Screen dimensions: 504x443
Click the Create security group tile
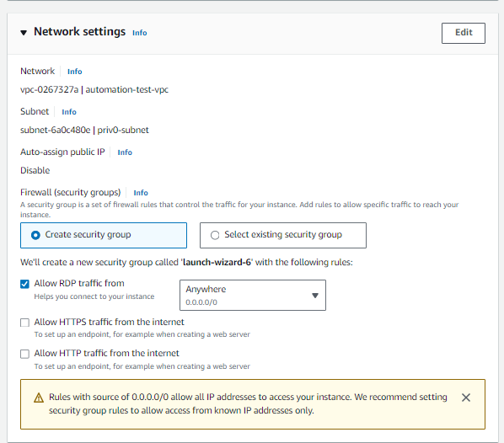pos(104,235)
